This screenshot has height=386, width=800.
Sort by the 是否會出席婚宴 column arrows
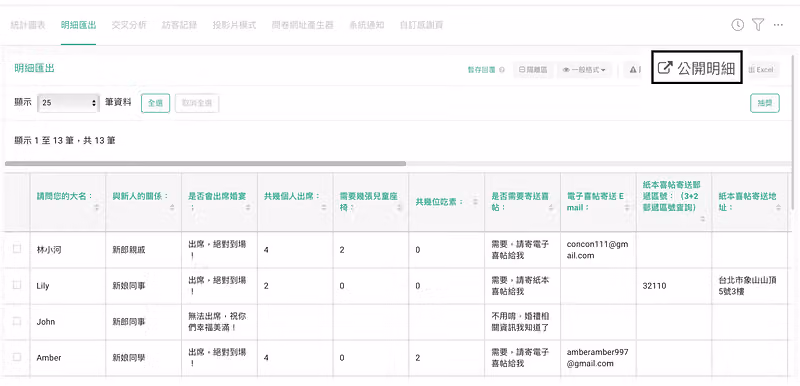(x=248, y=207)
